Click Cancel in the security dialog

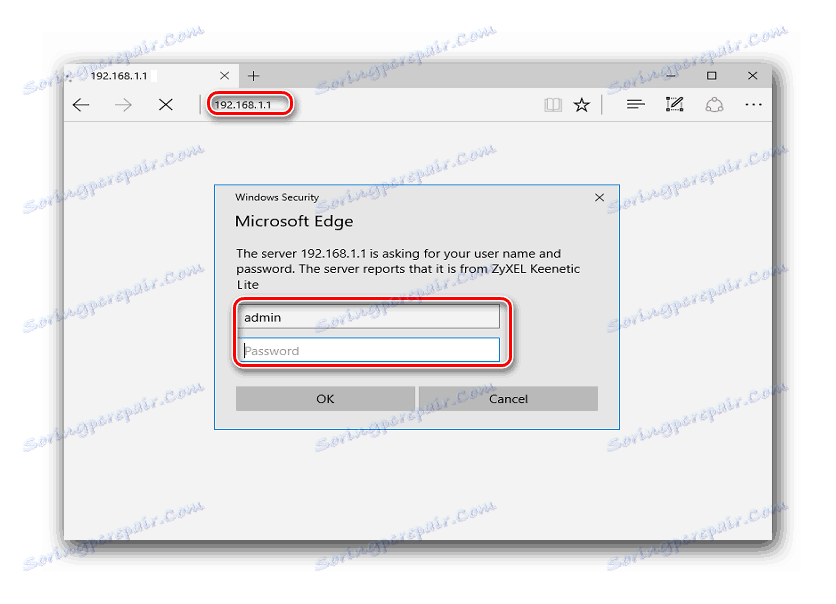point(508,399)
